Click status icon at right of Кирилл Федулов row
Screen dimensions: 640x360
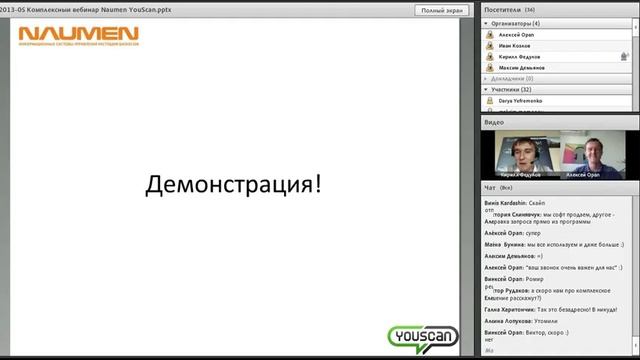pyautogui.click(x=624, y=56)
